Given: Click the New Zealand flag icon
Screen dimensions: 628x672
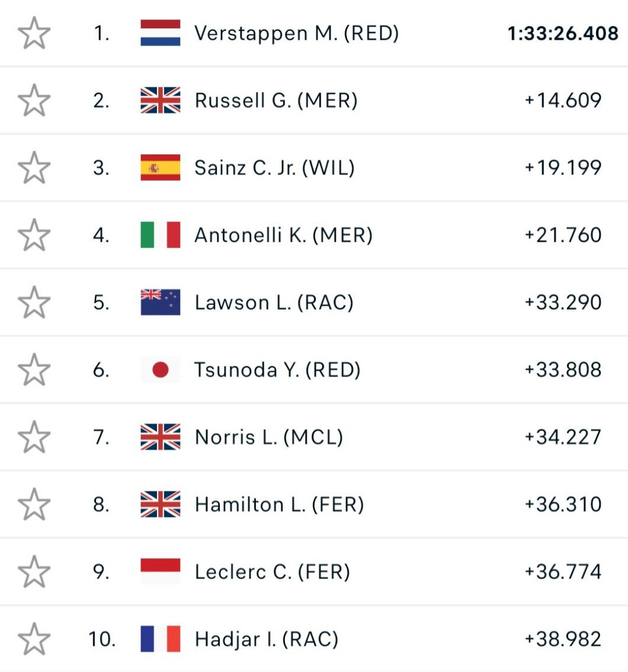Looking at the screenshot, I should pos(161,303).
